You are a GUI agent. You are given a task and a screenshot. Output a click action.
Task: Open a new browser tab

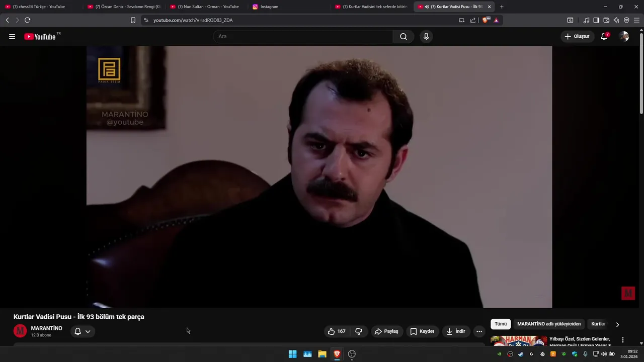(x=502, y=7)
